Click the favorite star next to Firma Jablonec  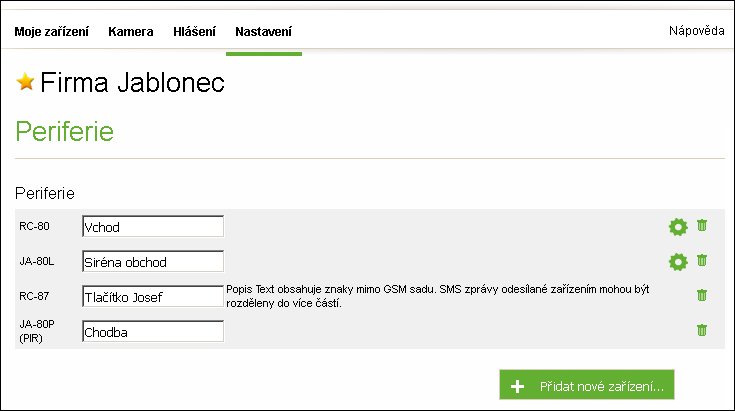[26, 82]
